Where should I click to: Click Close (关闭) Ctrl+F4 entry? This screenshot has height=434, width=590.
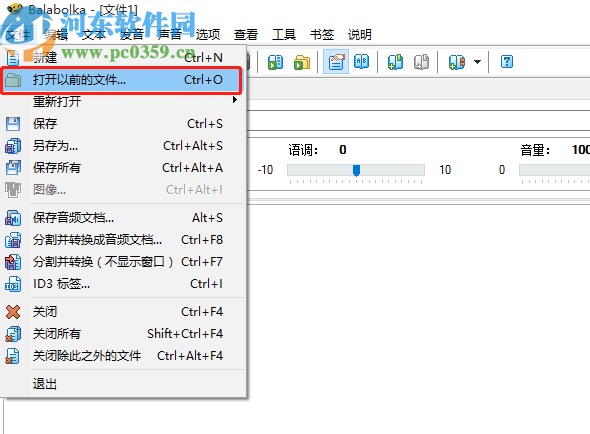123,312
